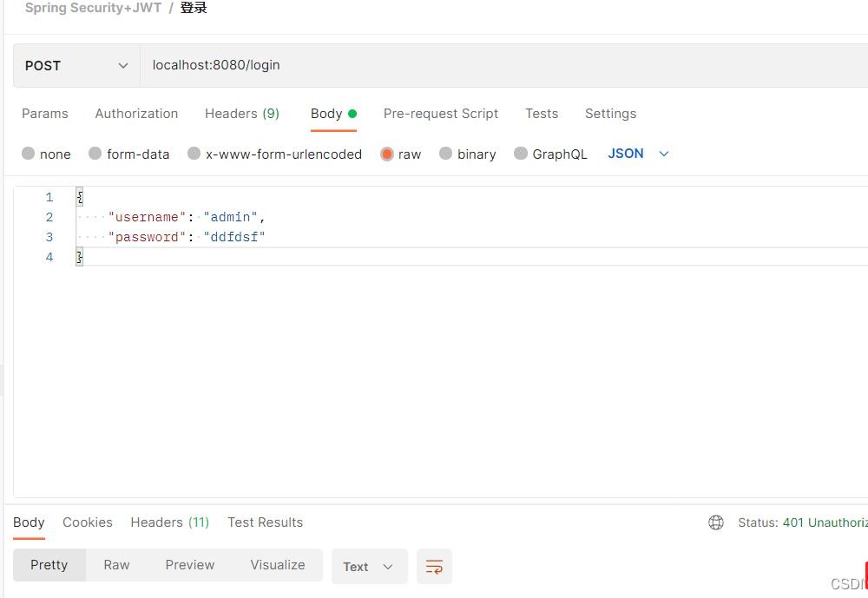The height and width of the screenshot is (598, 868).
Task: Expand the JSON format dropdown
Action: [639, 154]
